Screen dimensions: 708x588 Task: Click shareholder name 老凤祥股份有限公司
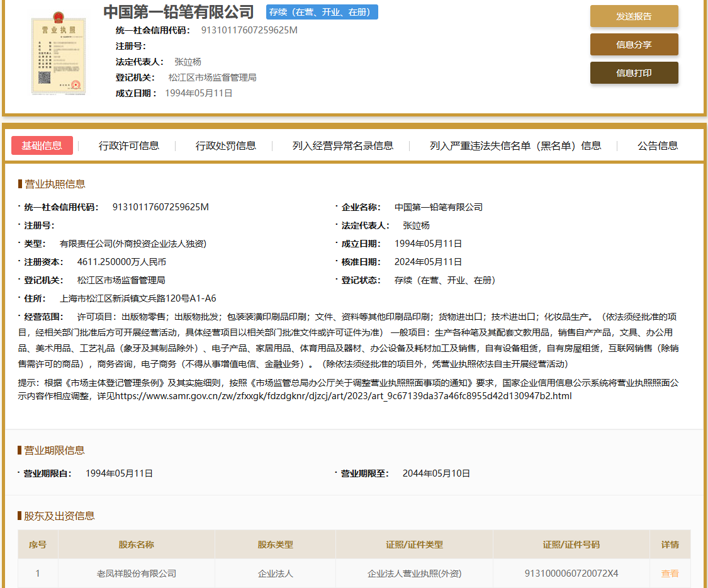137,574
